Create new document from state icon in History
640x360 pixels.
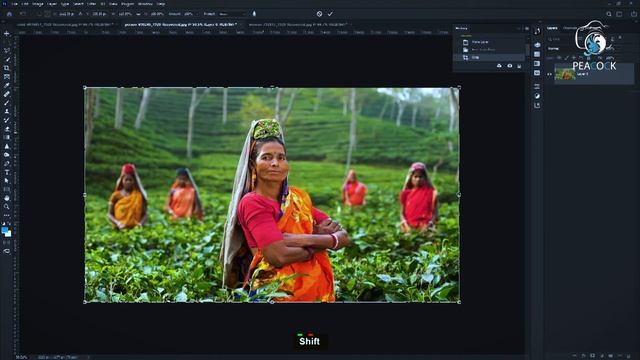tap(499, 66)
